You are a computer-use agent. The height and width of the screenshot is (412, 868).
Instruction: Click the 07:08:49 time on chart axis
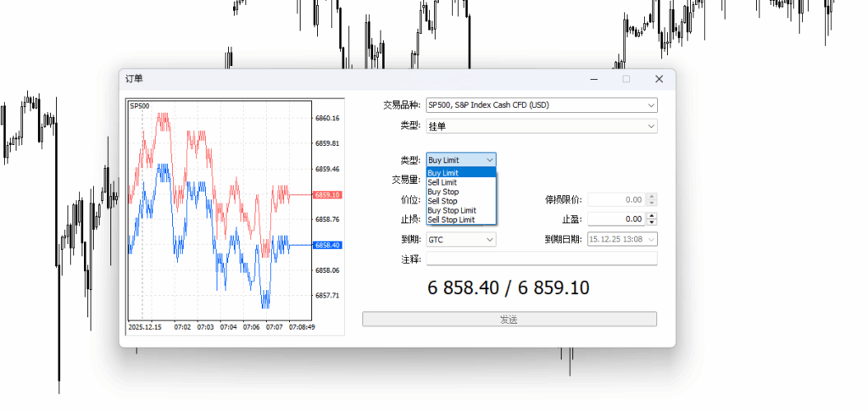coord(303,327)
